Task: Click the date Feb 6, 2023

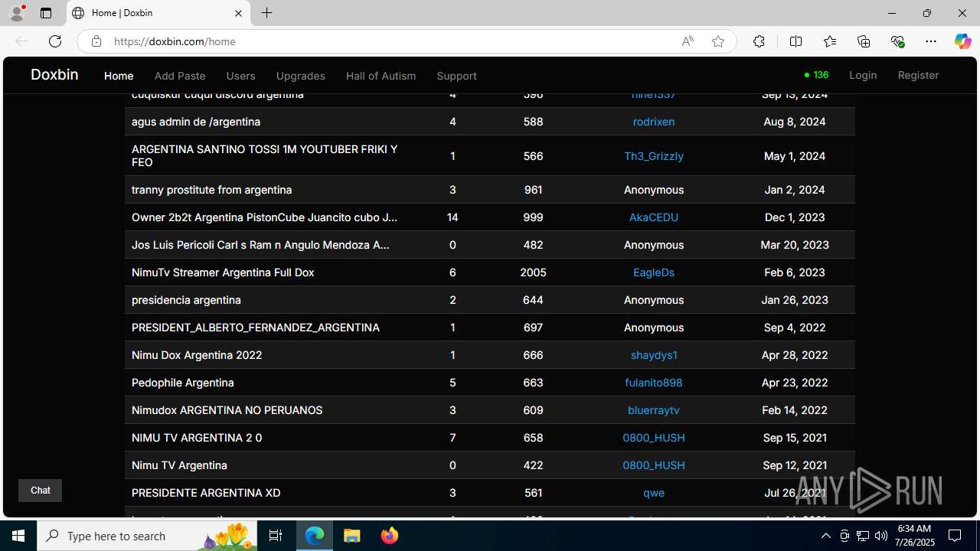Action: 795,272
